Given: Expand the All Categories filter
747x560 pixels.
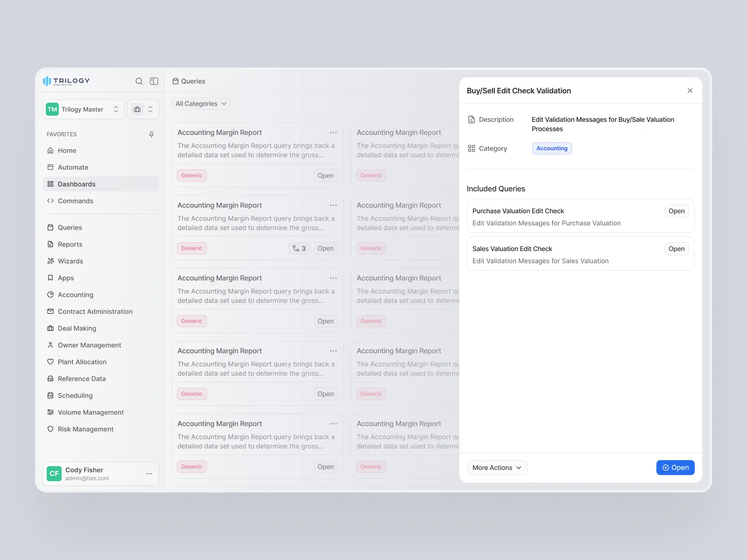Looking at the screenshot, I should coord(201,104).
